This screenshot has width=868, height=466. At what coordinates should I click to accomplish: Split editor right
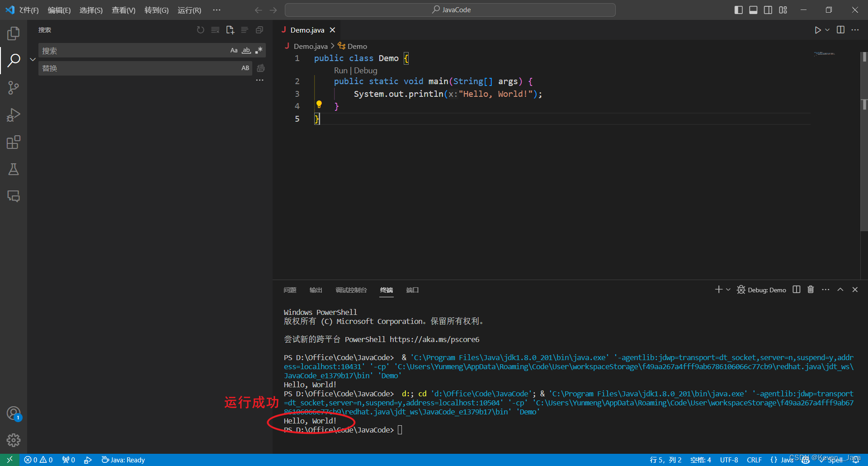pyautogui.click(x=840, y=30)
